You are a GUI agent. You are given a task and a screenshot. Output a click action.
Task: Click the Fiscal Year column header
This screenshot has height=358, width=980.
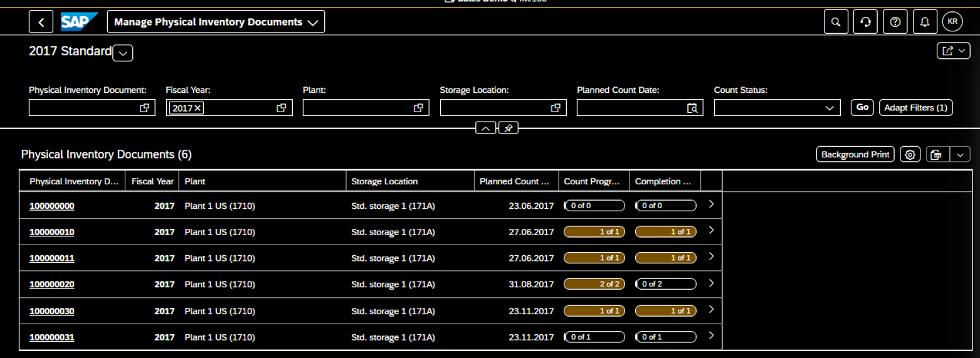point(152,181)
